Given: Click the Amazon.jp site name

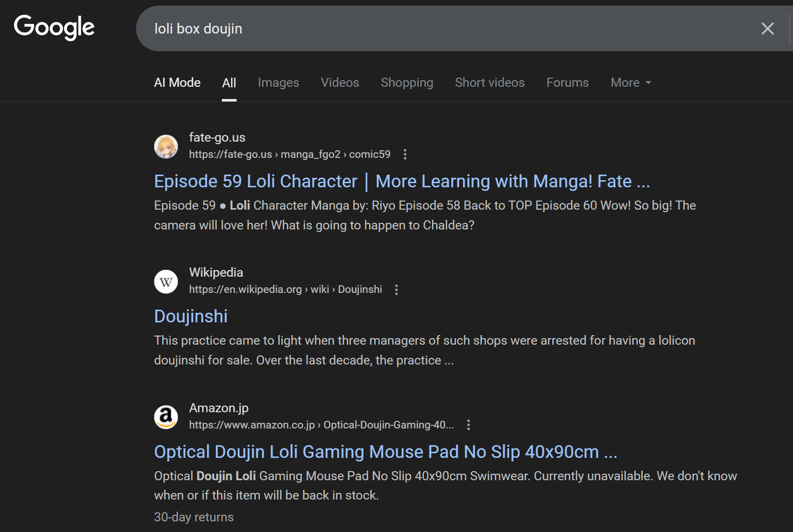Looking at the screenshot, I should (x=219, y=408).
